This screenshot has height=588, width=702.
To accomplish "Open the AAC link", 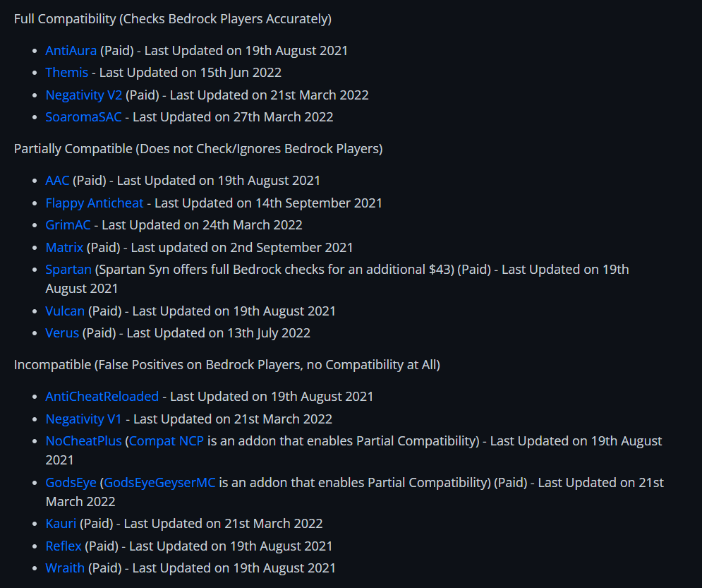I will pyautogui.click(x=57, y=180).
